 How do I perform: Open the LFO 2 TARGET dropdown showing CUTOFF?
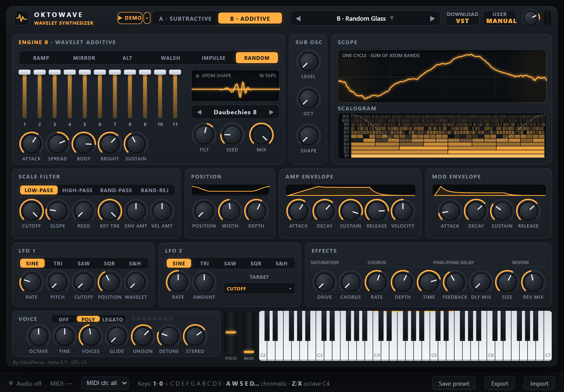point(259,288)
